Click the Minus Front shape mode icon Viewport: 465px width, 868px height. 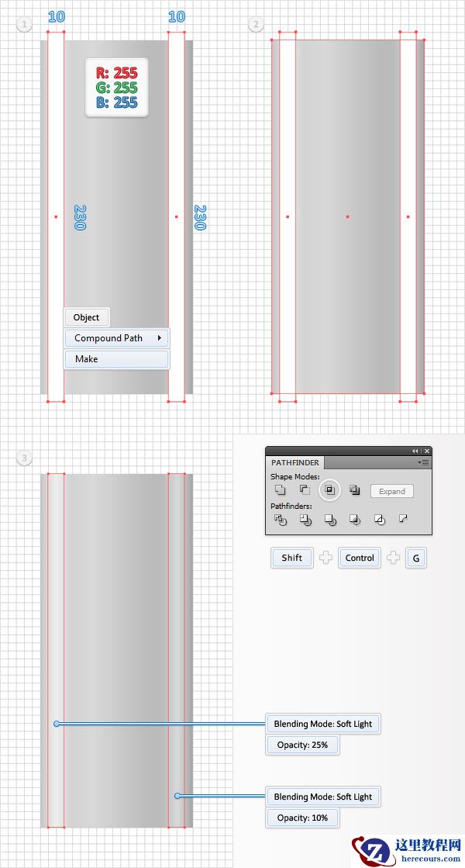(x=305, y=490)
